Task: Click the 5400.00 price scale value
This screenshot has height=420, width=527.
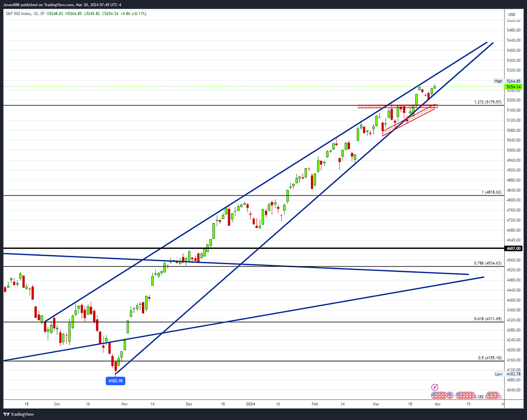Action: [514, 50]
